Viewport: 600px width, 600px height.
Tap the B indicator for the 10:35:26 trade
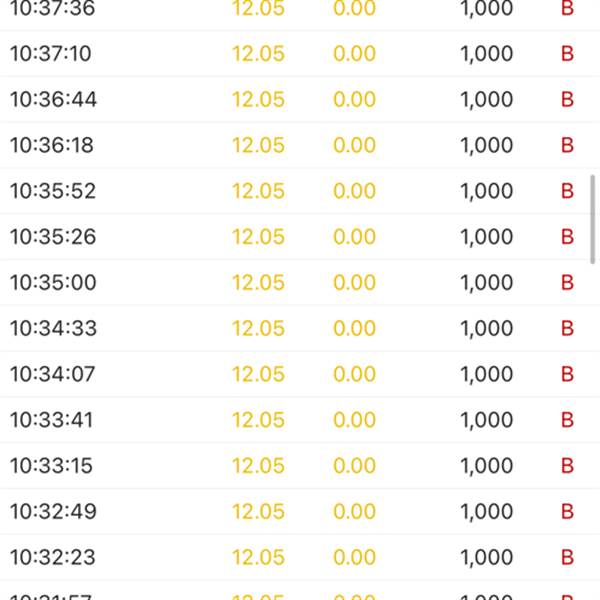point(567,237)
